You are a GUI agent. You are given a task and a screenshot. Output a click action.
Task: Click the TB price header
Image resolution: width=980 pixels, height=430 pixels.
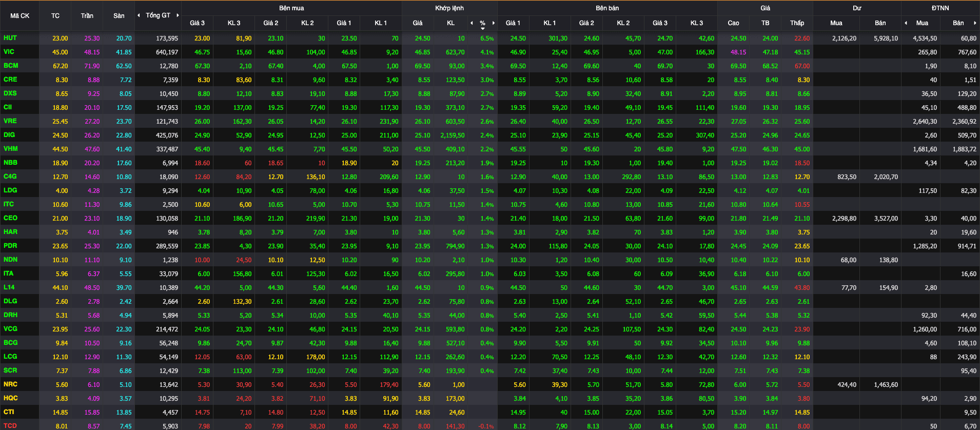pyautogui.click(x=766, y=23)
